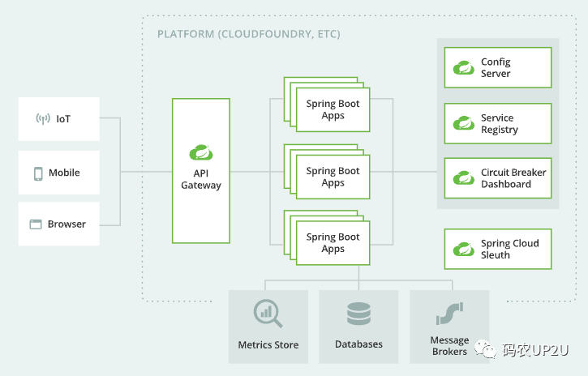Select the Mobile text label
588x376 pixels.
coord(64,173)
